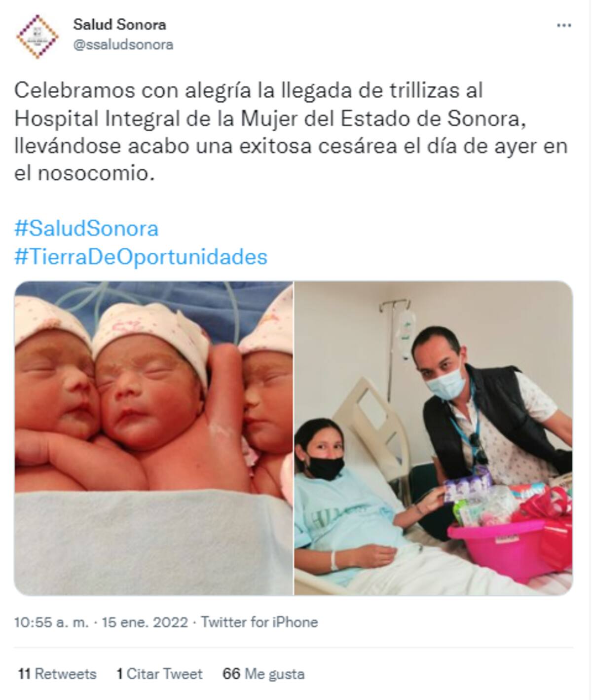Click the Me gusta count number 66
This screenshot has width=592, height=700.
coord(231,674)
